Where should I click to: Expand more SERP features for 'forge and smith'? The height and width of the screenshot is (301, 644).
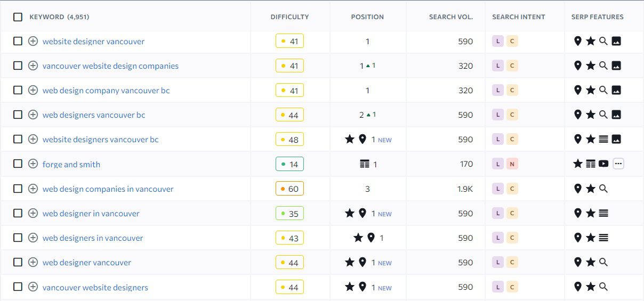[x=618, y=164]
